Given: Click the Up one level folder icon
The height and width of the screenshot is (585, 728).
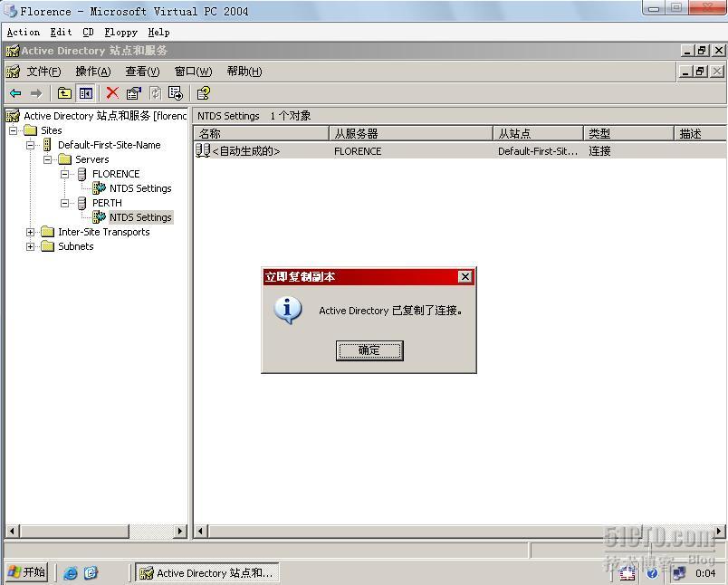Looking at the screenshot, I should click(64, 93).
